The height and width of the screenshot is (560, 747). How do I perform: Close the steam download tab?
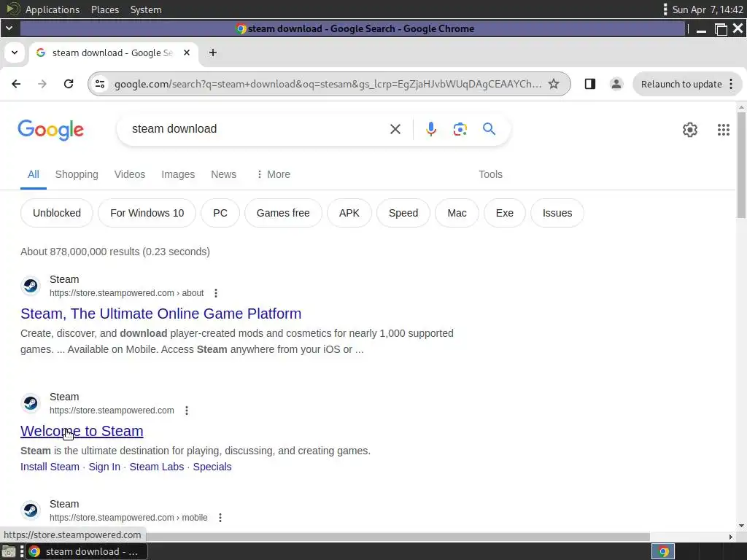click(x=187, y=52)
